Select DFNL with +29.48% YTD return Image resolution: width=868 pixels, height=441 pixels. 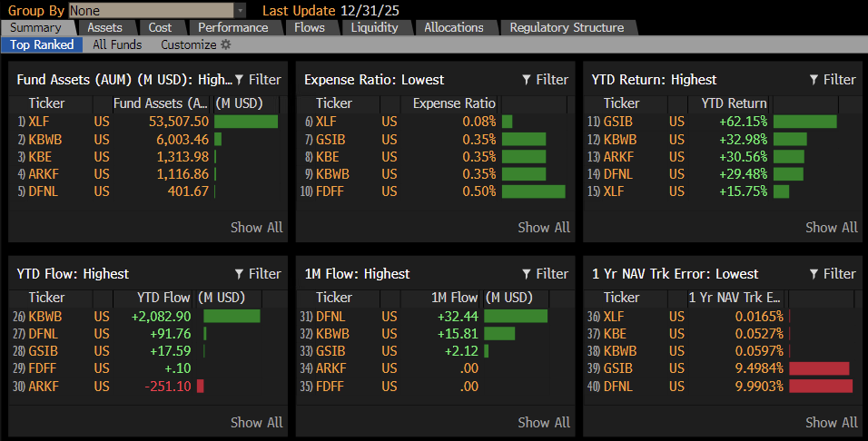[x=617, y=173]
